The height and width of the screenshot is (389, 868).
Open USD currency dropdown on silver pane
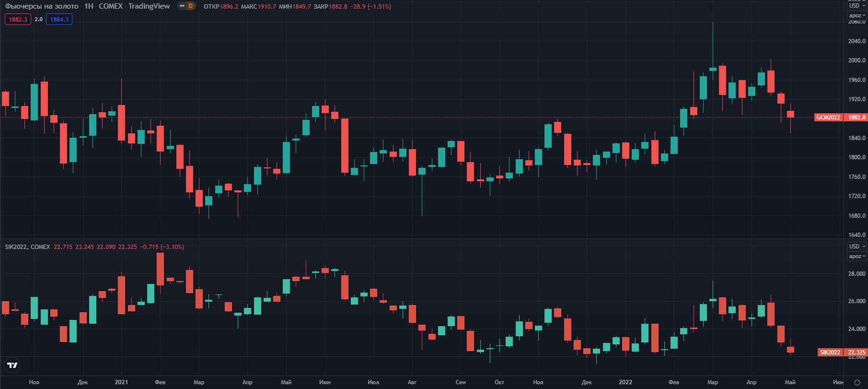tap(857, 247)
